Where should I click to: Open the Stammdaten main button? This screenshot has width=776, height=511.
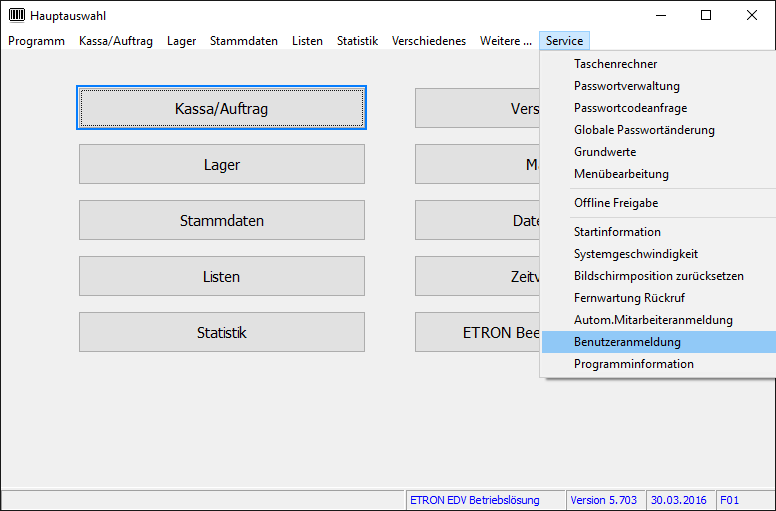[x=221, y=220]
